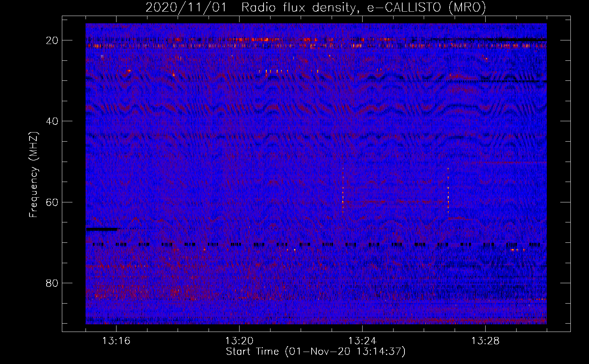Click the black horizontal bar near 66 MHz
This screenshot has height=364, width=589.
point(102,229)
